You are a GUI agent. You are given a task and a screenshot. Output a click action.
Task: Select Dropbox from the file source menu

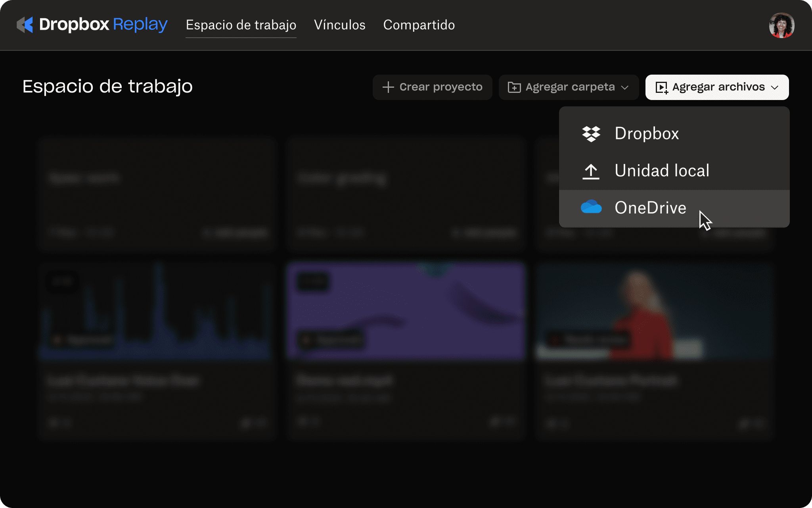pyautogui.click(x=646, y=133)
